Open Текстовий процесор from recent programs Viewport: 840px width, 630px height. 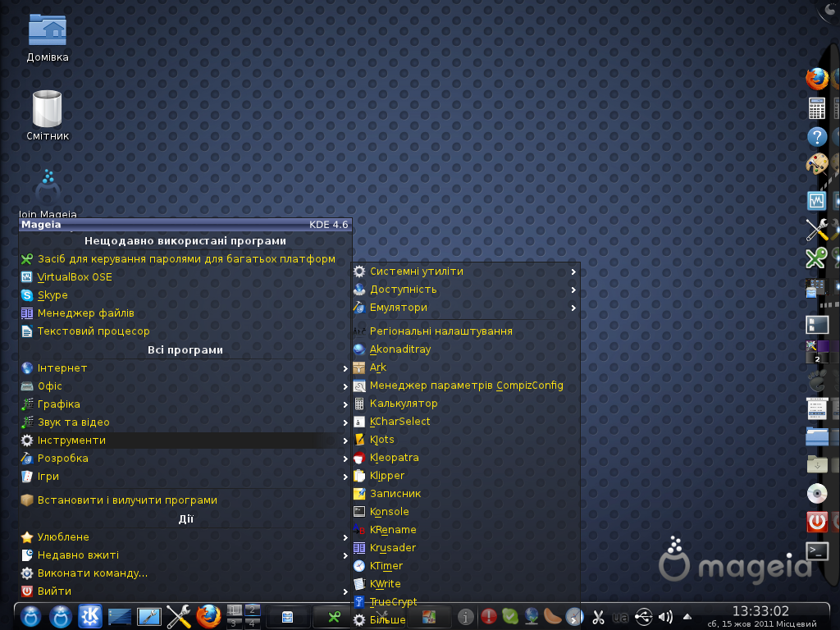(x=185, y=331)
